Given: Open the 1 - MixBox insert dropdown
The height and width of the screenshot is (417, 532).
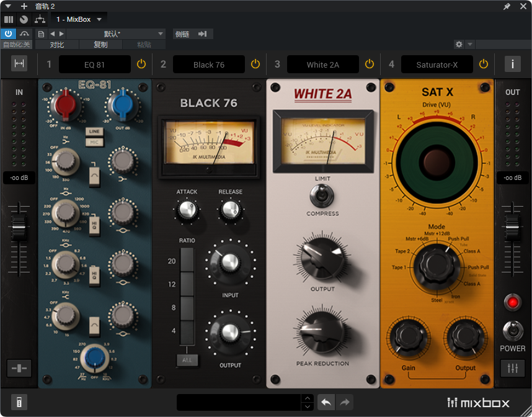Looking at the screenshot, I should click(79, 19).
